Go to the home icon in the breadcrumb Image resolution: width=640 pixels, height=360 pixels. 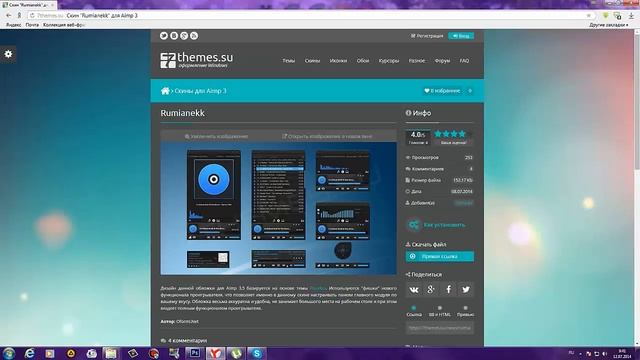(165, 91)
